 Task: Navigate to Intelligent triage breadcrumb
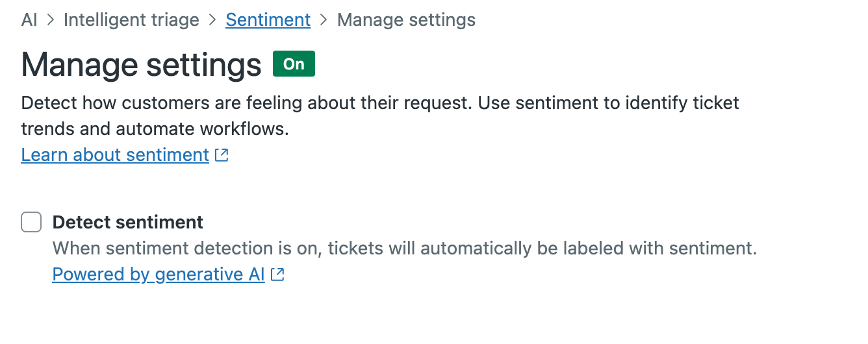coord(131,20)
